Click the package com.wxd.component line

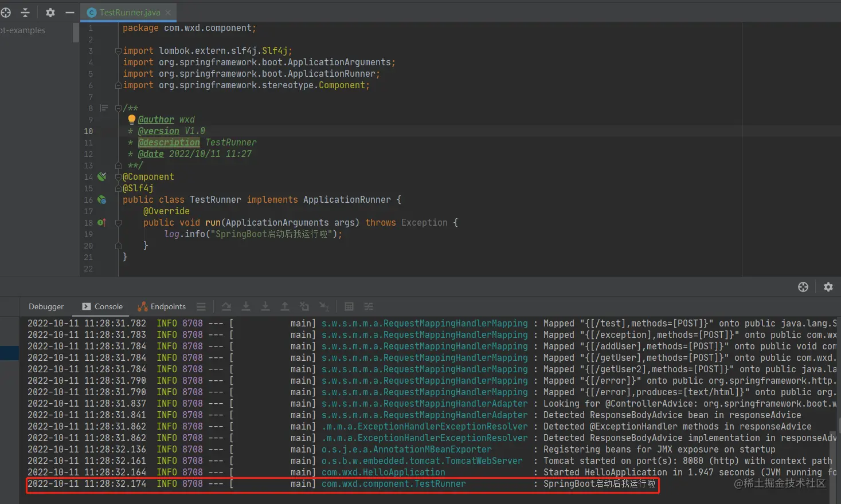pyautogui.click(x=189, y=27)
